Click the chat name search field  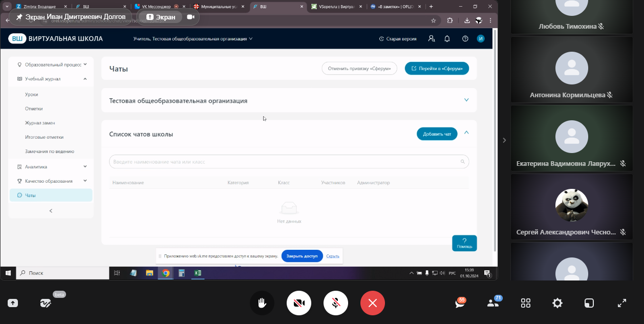pyautogui.click(x=285, y=162)
